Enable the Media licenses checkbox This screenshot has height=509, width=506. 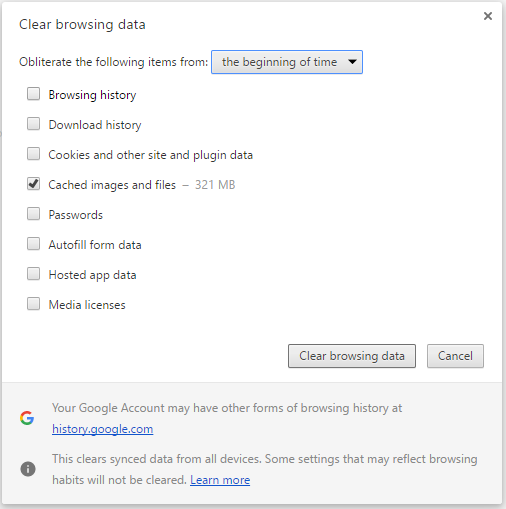pyautogui.click(x=33, y=304)
